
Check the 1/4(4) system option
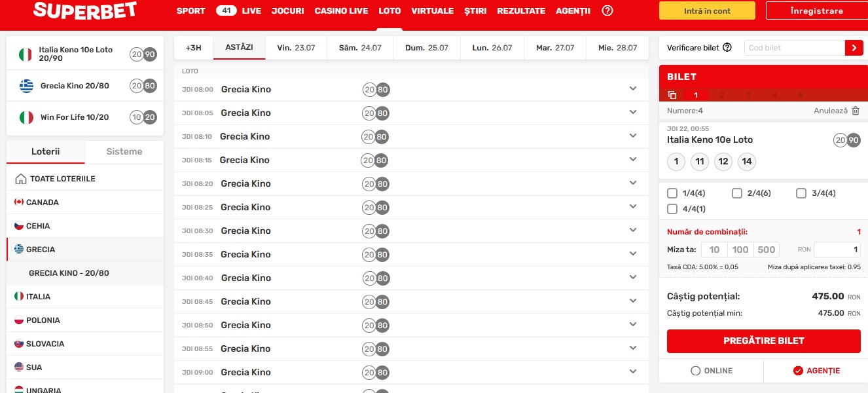(672, 193)
